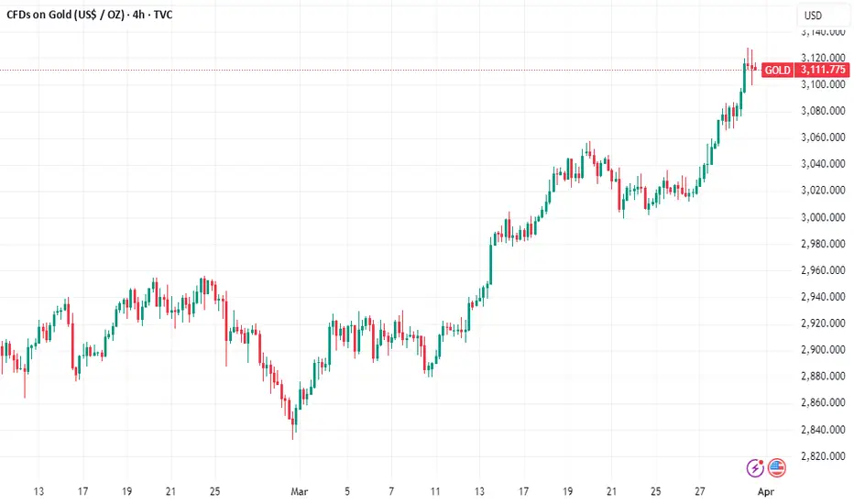This screenshot has height=504, width=854.
Task: Click the 21 date label before 25 Mar
Action: click(611, 491)
